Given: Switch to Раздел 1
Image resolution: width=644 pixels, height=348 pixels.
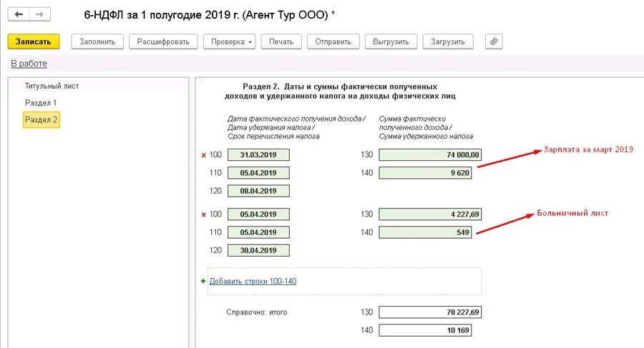Looking at the screenshot, I should 41,103.
